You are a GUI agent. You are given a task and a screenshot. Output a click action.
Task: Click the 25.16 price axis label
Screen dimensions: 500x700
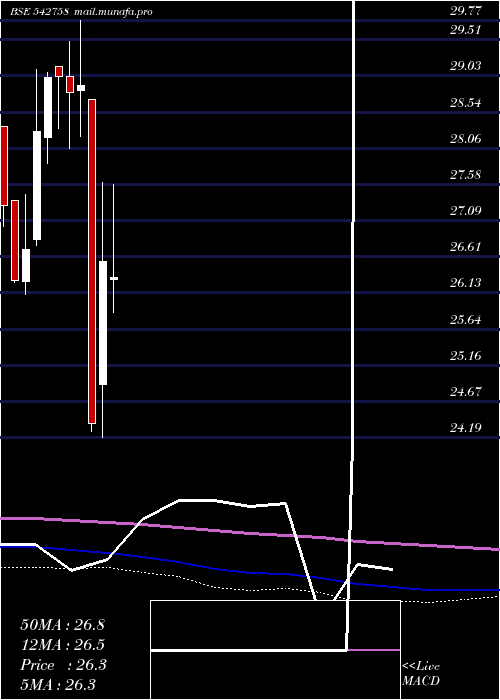(x=466, y=356)
